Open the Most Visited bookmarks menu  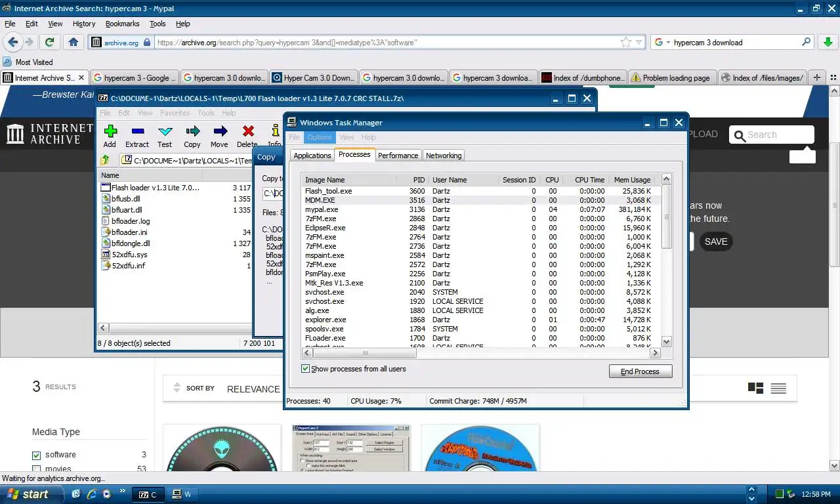coord(28,62)
